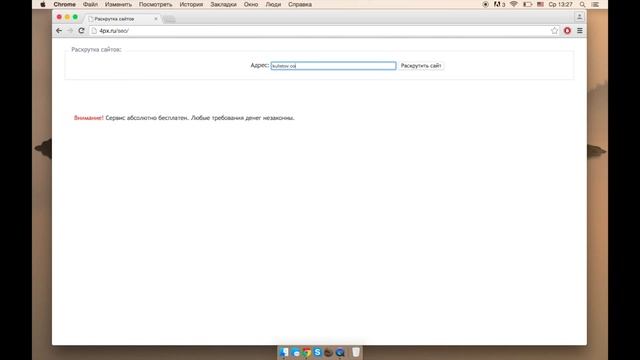Image resolution: width=640 pixels, height=360 pixels.
Task: Open Finder from the Dock
Action: pos(284,352)
